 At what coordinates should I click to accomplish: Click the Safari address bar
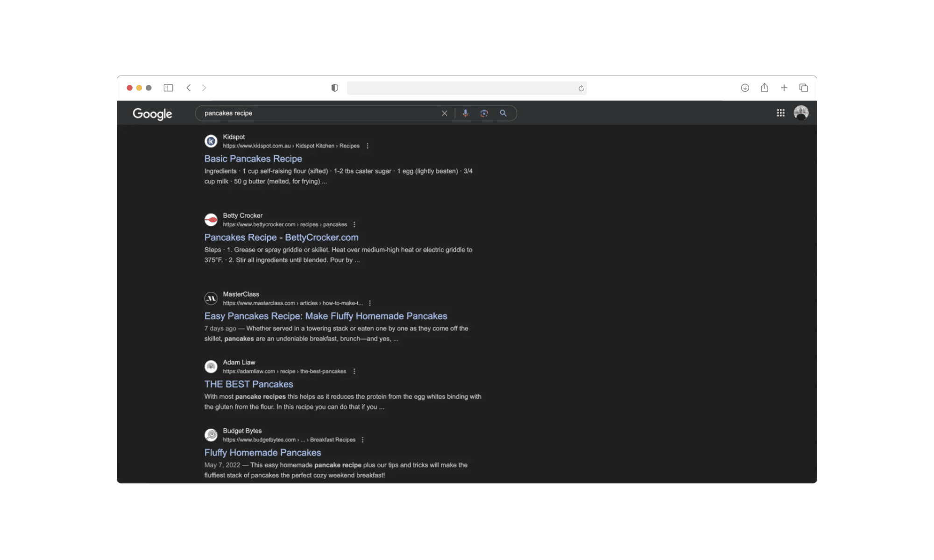point(467,88)
